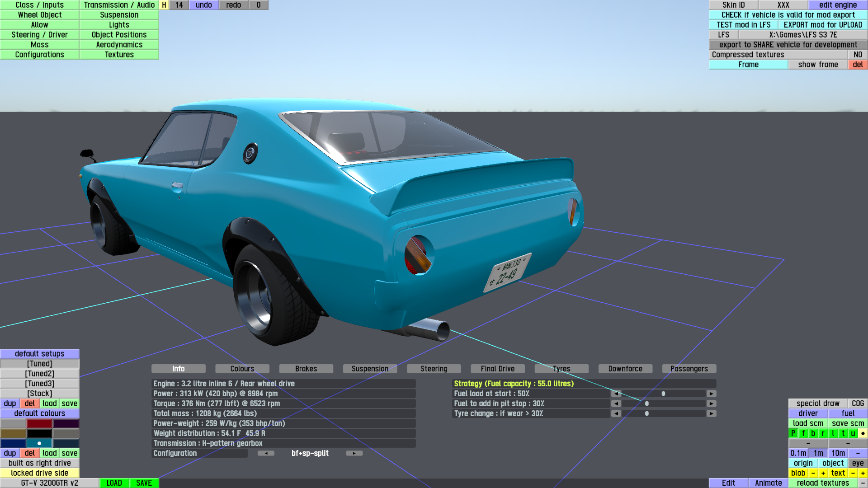
Task: Click the left arrow next to Configuration
Action: pyautogui.click(x=266, y=453)
